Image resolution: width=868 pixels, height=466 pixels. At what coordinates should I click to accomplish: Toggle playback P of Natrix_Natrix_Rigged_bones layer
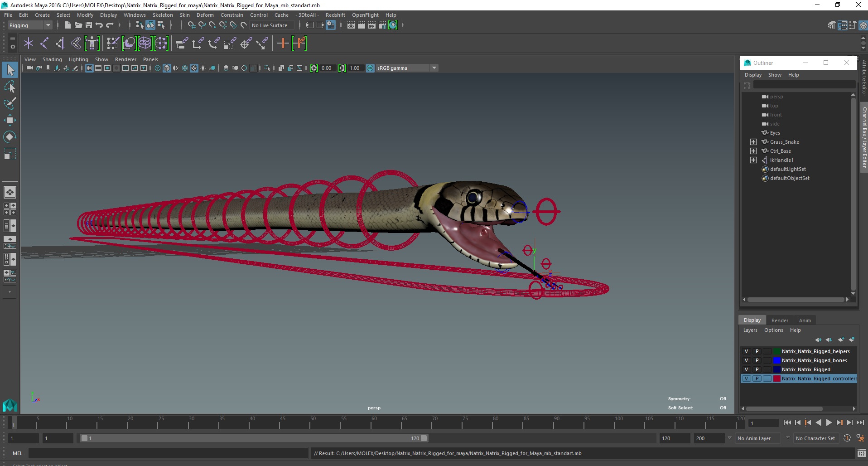pos(757,360)
